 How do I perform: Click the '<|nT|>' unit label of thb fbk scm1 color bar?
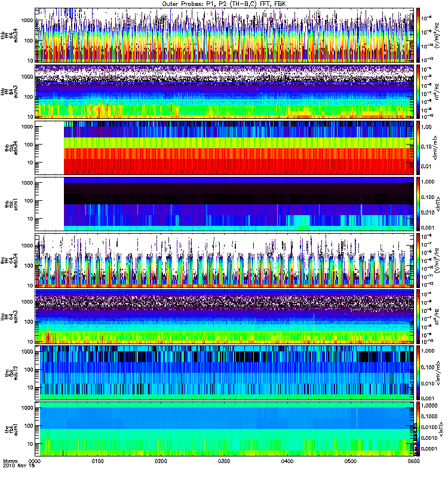[438, 204]
